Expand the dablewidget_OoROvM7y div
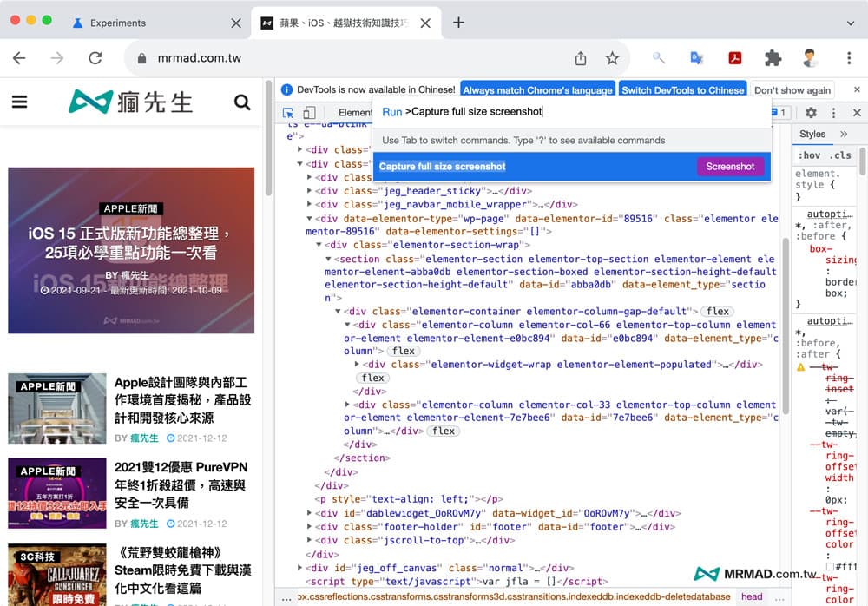The height and width of the screenshot is (606, 868). click(x=309, y=513)
